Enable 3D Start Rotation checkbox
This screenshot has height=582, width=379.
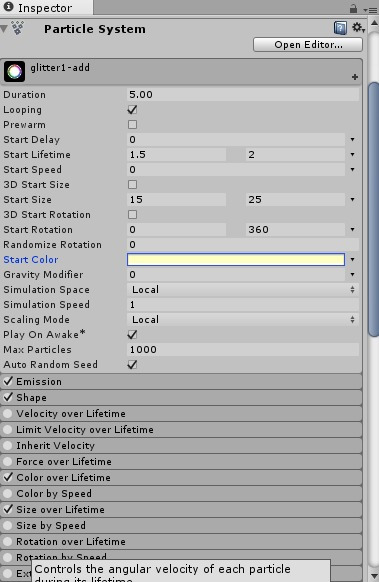[132, 215]
